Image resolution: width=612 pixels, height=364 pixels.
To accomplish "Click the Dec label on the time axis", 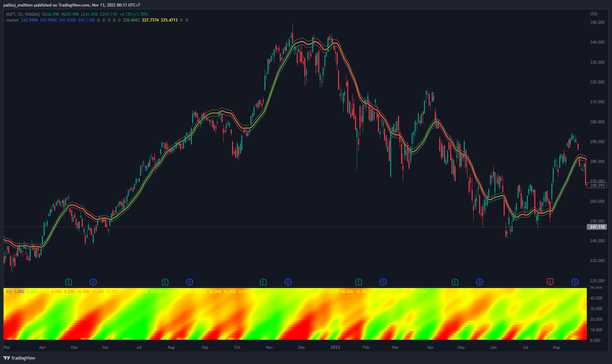I will (302, 347).
